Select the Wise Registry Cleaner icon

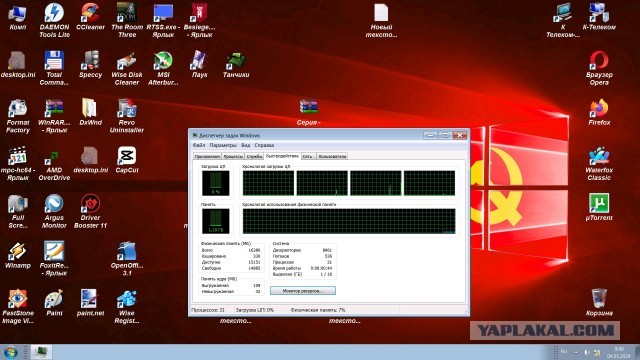[x=127, y=307]
